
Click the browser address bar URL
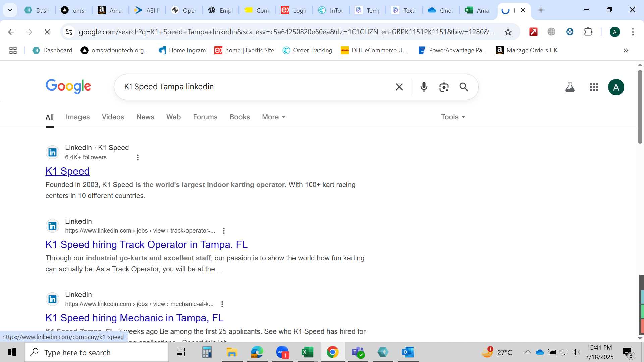pyautogui.click(x=286, y=32)
